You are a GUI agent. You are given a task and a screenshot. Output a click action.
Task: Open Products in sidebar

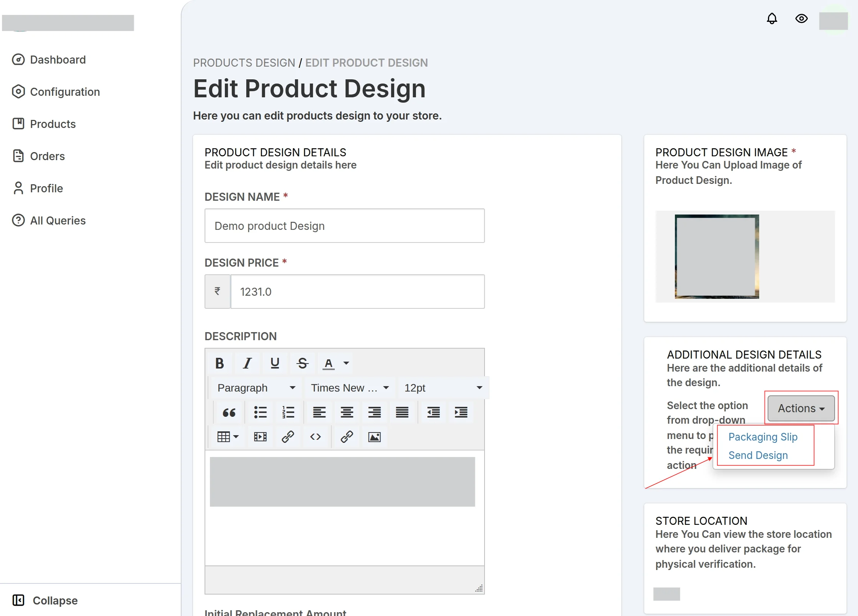[44, 124]
